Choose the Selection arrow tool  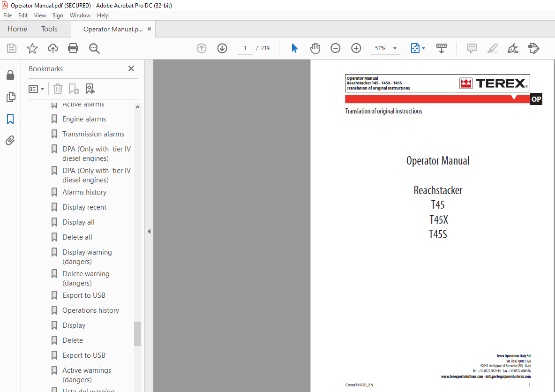(x=294, y=48)
